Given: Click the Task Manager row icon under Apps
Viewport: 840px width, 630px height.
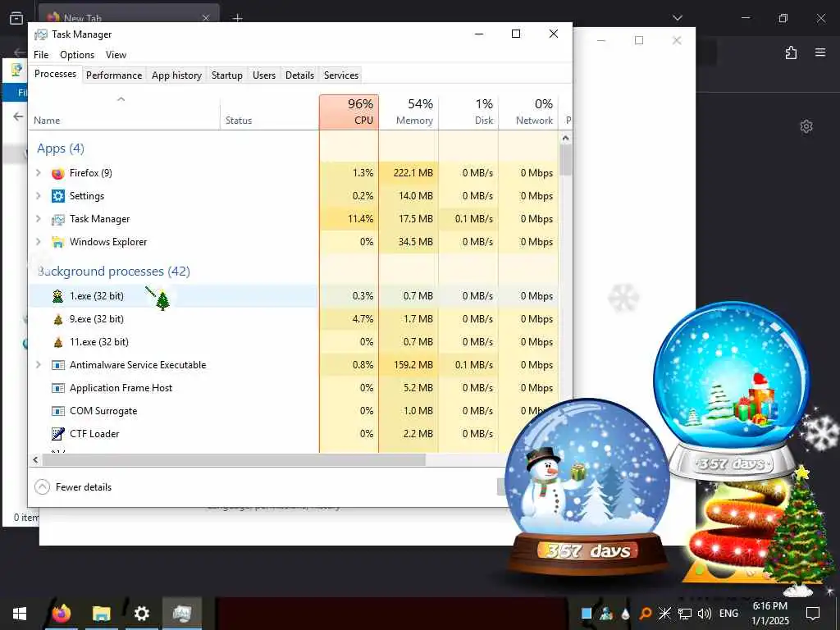Looking at the screenshot, I should [x=58, y=219].
